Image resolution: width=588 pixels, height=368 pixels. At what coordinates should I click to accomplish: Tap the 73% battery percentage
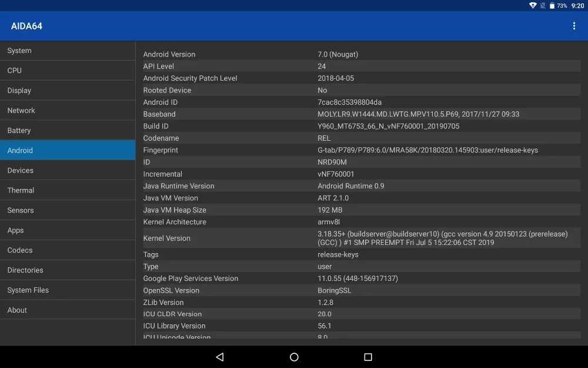pyautogui.click(x=562, y=6)
